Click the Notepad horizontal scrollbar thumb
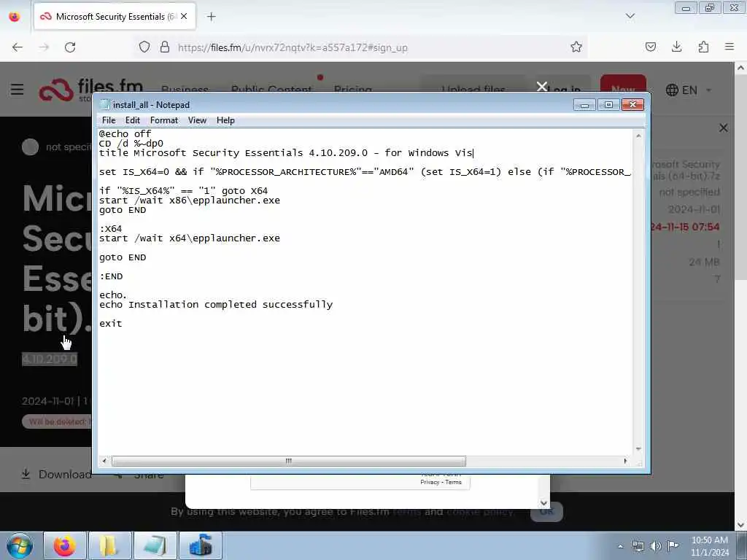747x560 pixels. click(289, 461)
